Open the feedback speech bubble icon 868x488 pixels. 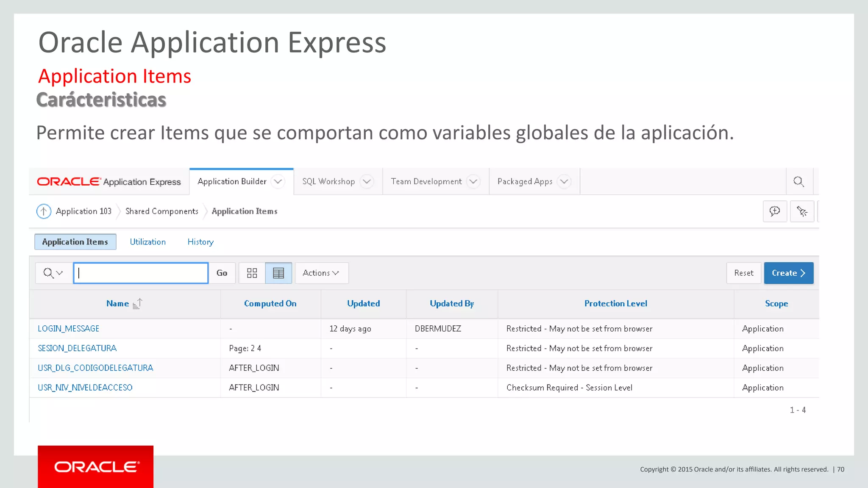pos(775,211)
